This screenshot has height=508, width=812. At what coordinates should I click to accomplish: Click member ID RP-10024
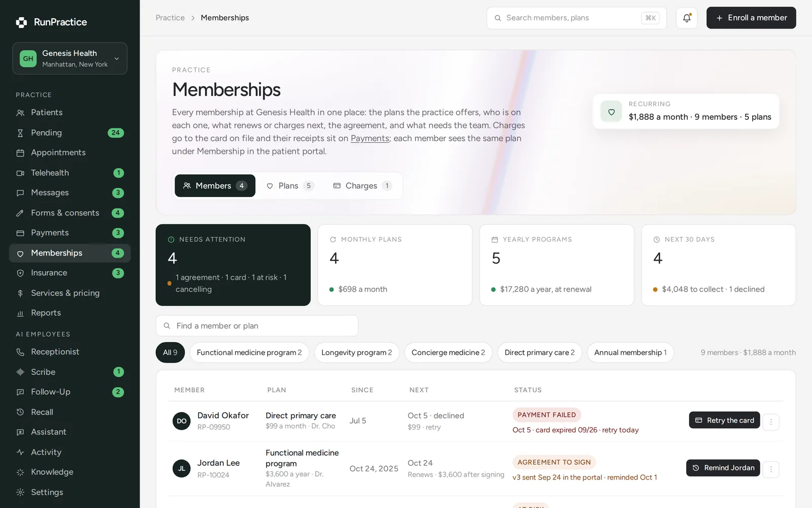[213, 475]
